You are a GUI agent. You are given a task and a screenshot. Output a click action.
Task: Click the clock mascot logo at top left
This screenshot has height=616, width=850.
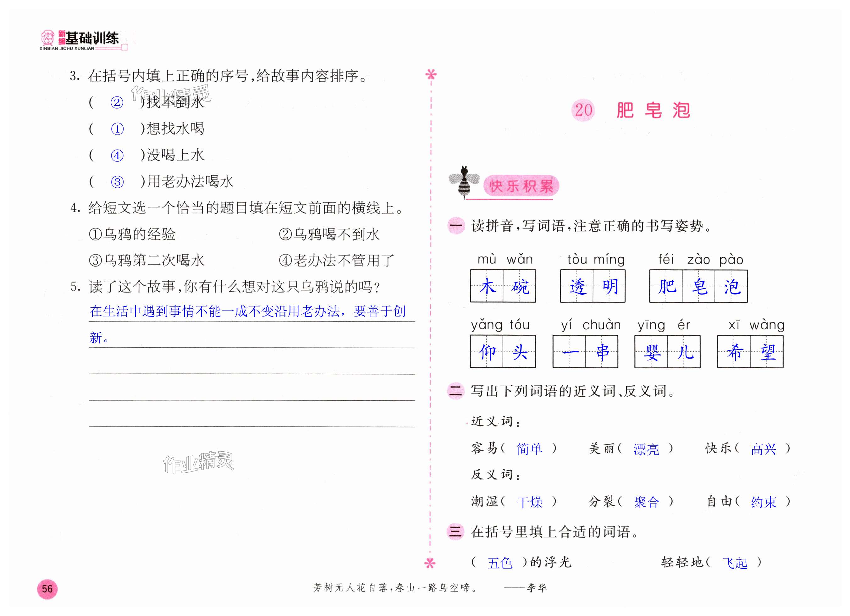point(47,38)
